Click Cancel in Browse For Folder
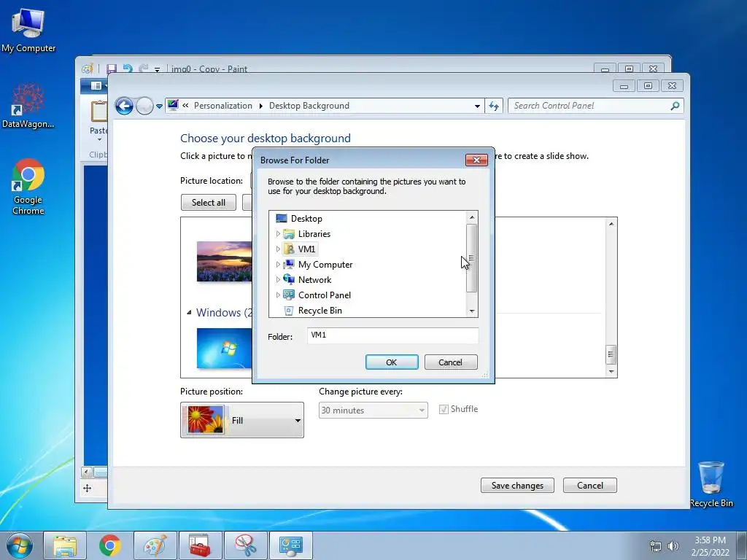The height and width of the screenshot is (560, 747). coord(450,362)
